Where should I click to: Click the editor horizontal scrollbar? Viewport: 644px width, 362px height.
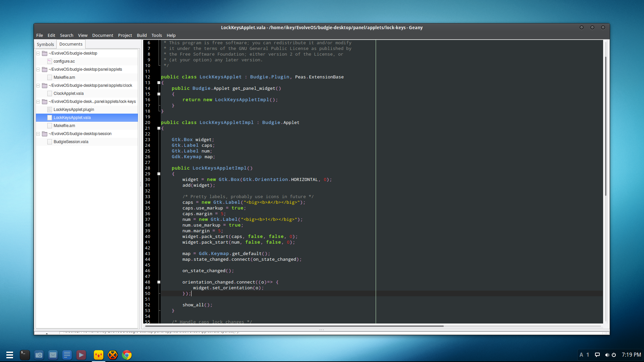294,326
